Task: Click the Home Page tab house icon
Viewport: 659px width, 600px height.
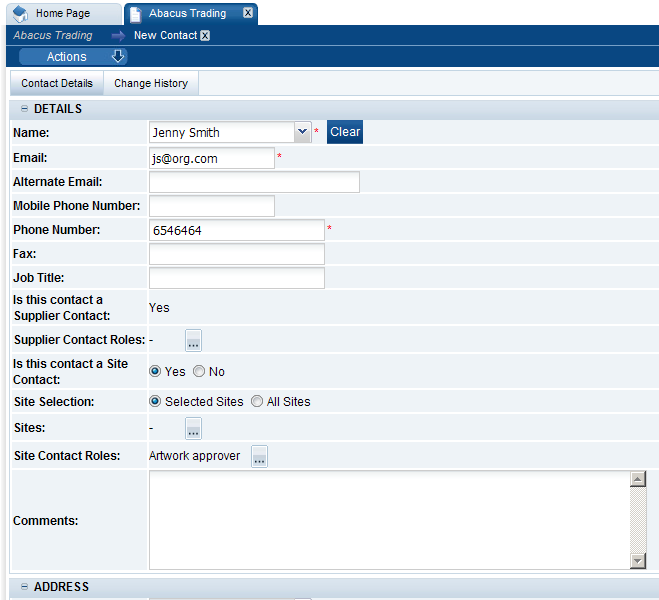Action: [x=20, y=13]
